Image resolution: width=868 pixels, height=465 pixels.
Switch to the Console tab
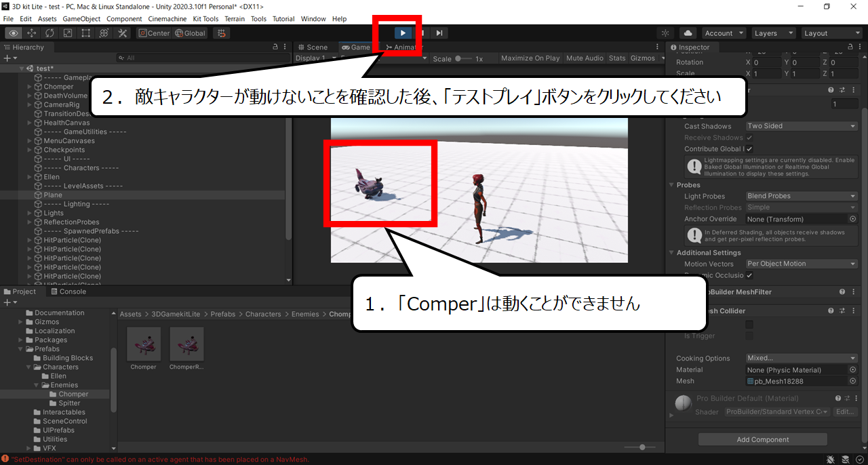pos(68,291)
